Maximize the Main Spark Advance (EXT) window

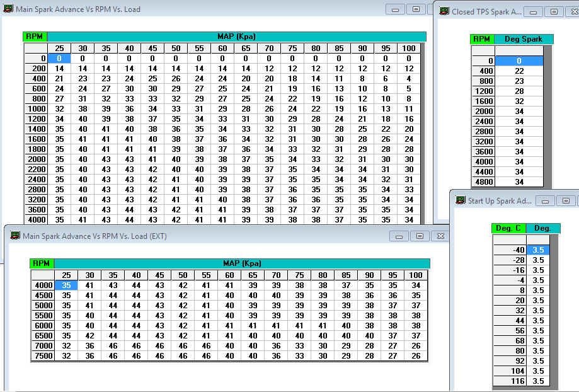pos(420,236)
